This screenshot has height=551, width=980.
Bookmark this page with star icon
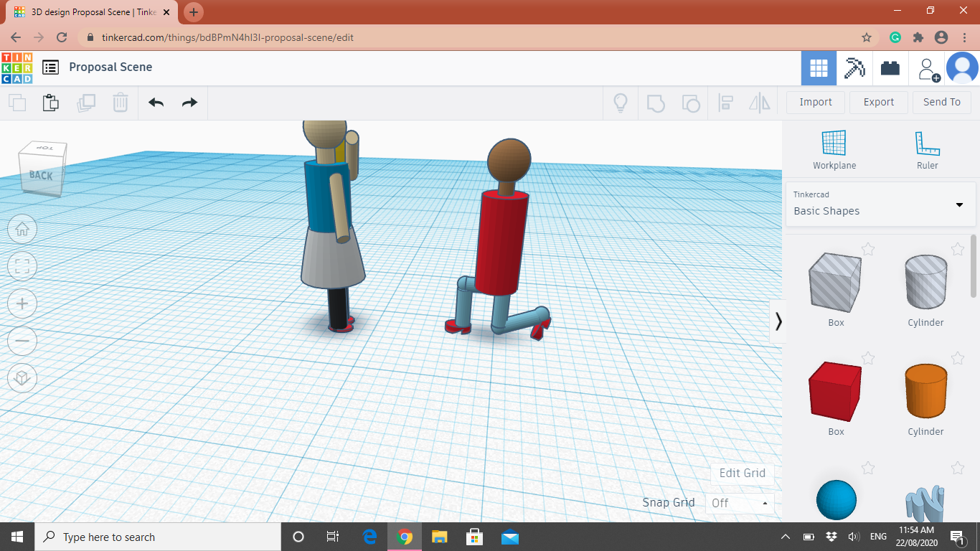click(867, 37)
